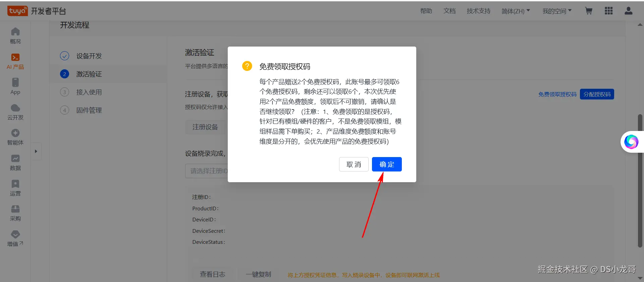The height and width of the screenshot is (282, 644).
Task: Click the 开发流程 heading
Action: [74, 25]
